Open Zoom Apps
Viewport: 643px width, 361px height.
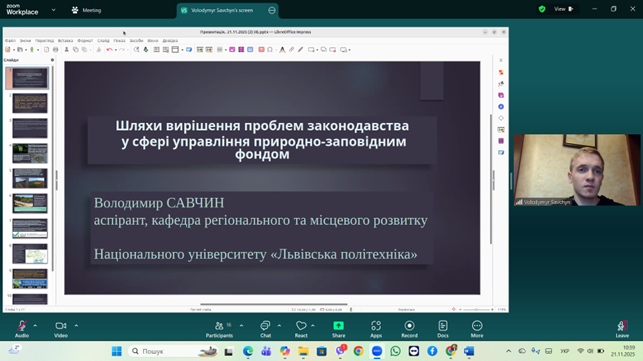376,329
